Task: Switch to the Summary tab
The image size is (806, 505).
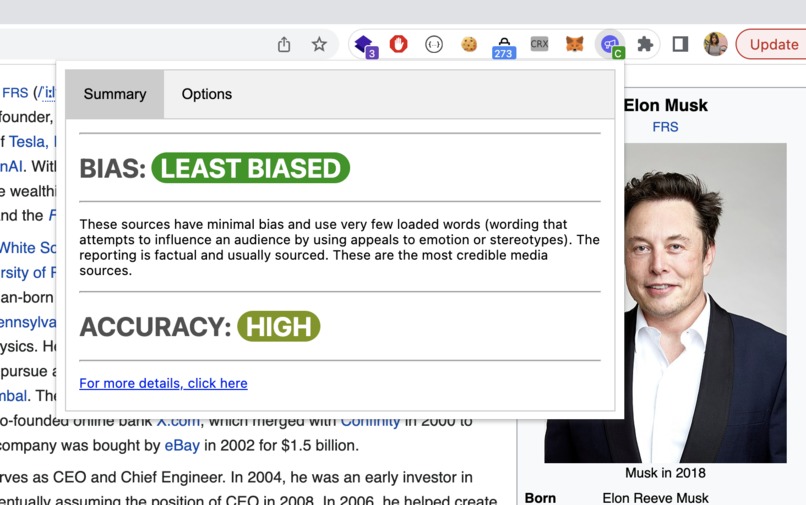Action: 115,94
